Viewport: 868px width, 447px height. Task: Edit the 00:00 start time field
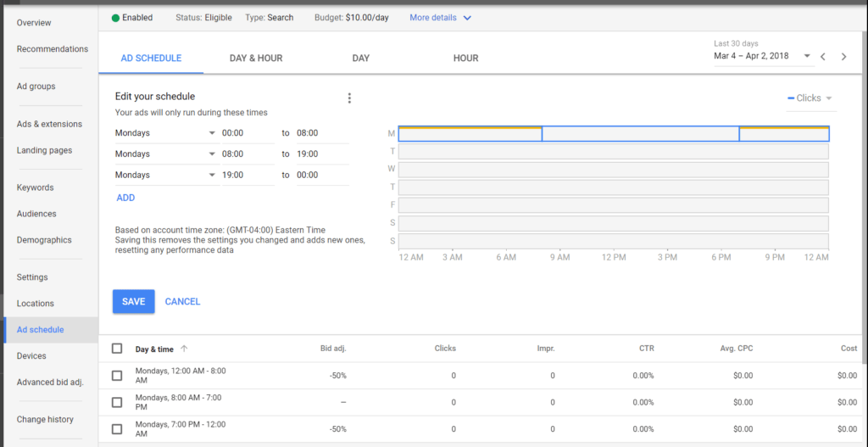pyautogui.click(x=248, y=133)
